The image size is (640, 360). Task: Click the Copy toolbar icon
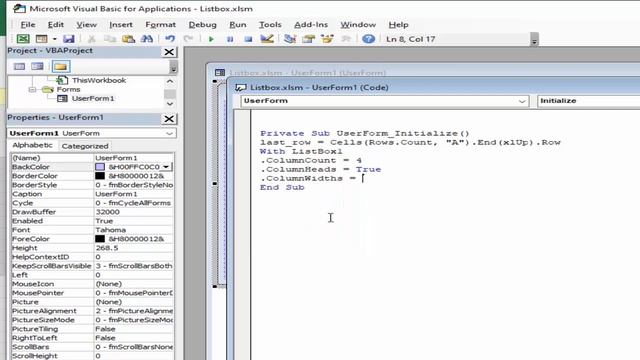click(110, 39)
